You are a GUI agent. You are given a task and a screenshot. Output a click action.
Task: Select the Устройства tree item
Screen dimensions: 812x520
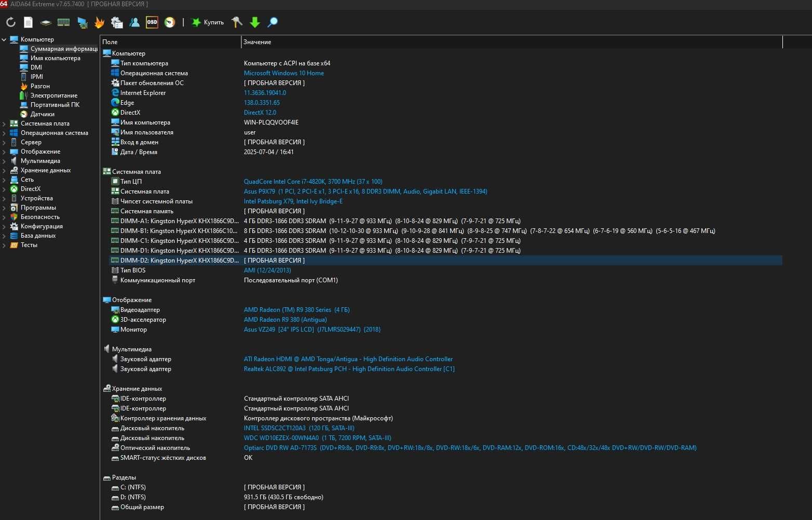click(x=31, y=198)
